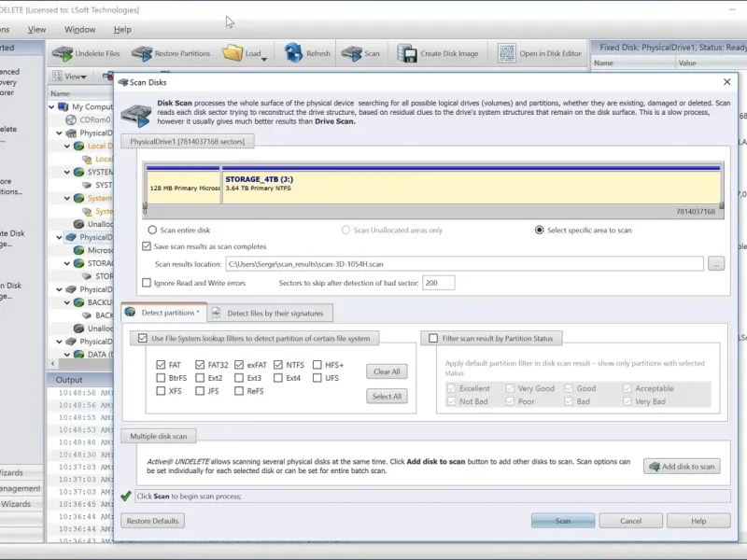Image resolution: width=747 pixels, height=560 pixels.
Task: Collapse the My Computer tree node
Action: pos(51,106)
